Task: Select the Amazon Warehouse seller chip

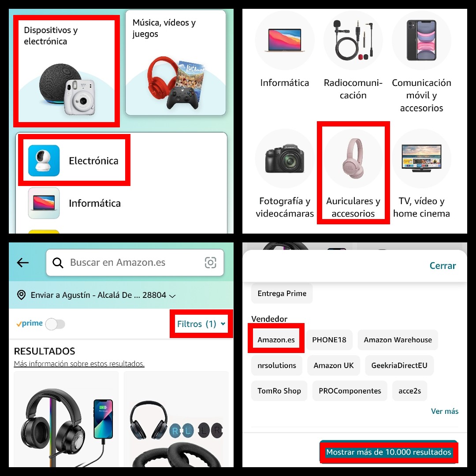Action: pyautogui.click(x=398, y=340)
